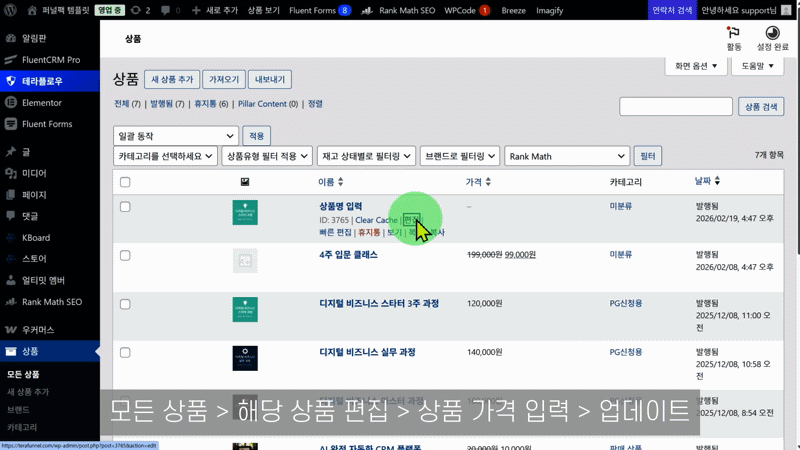The image size is (800, 450).
Task: Click the 상품 검색 button
Action: 761,107
